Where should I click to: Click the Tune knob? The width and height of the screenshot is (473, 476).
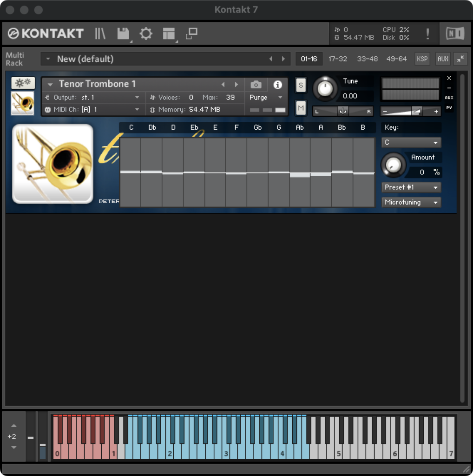click(x=325, y=89)
